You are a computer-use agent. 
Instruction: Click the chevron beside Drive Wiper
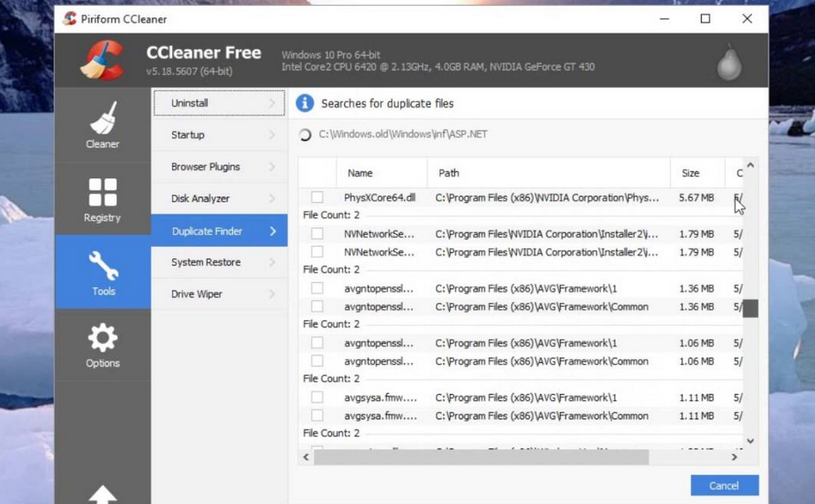tap(272, 294)
